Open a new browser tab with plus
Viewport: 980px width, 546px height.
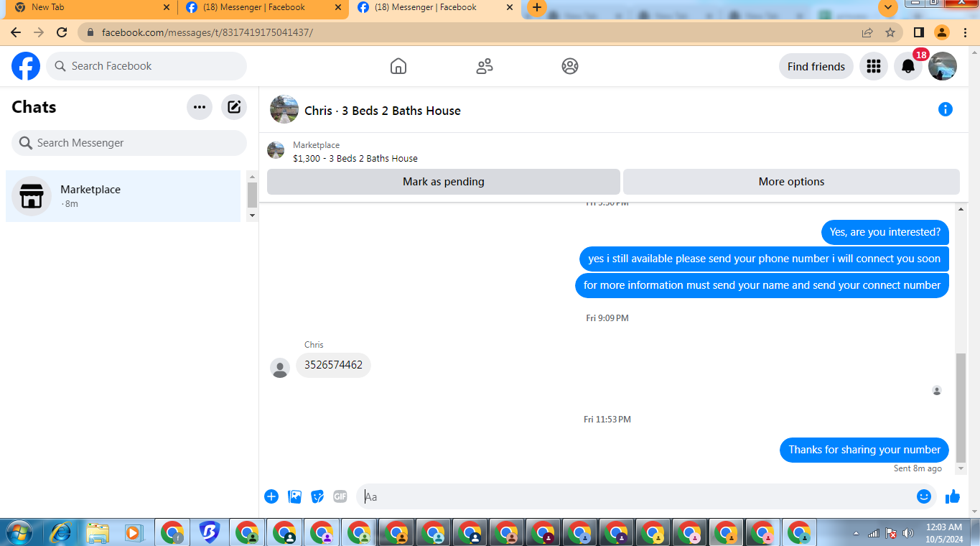[536, 7]
